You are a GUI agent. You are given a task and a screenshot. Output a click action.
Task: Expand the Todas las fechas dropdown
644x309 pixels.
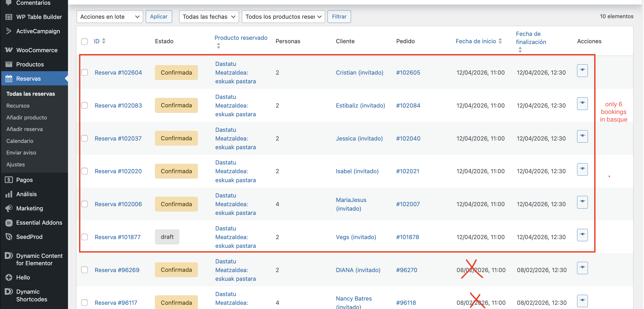[209, 17]
